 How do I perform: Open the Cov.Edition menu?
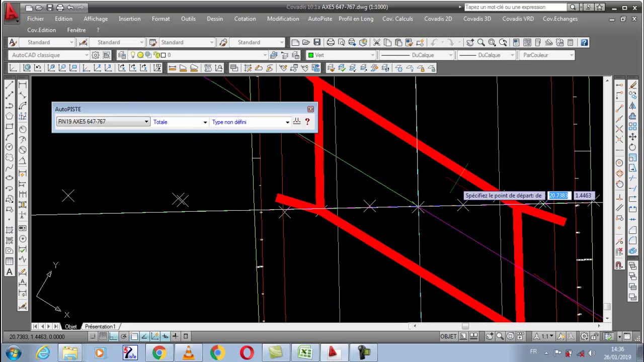coord(41,30)
